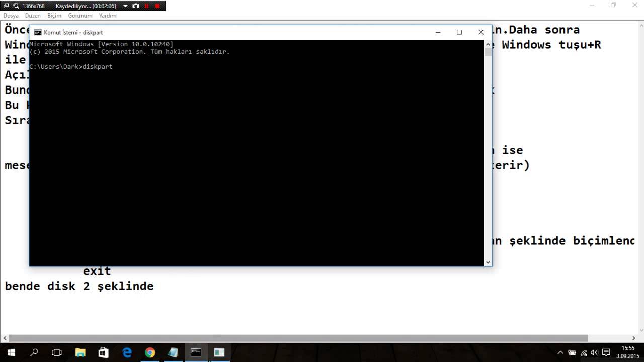Click the word 'exit' in Notepad
Image resolution: width=644 pixels, height=362 pixels.
[97, 271]
